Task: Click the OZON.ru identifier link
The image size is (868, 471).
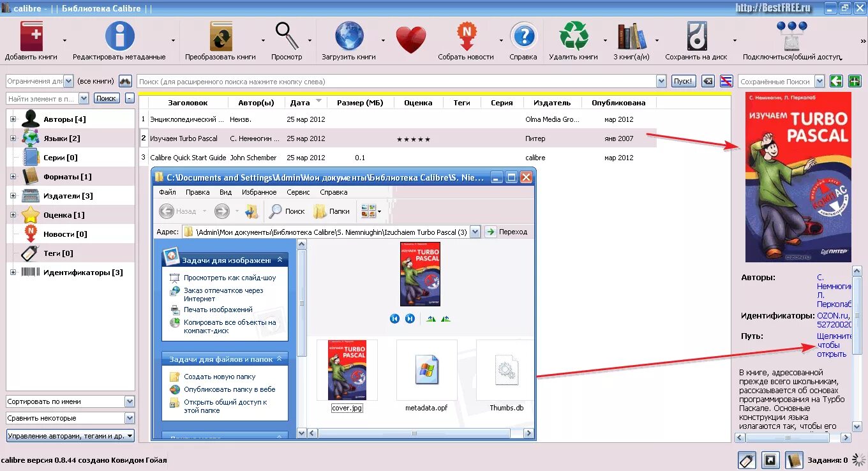Action: coord(833,316)
